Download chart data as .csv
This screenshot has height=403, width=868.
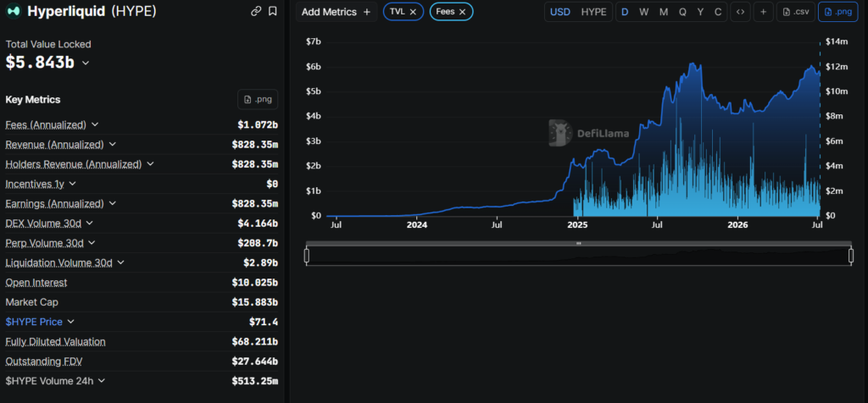[795, 12]
